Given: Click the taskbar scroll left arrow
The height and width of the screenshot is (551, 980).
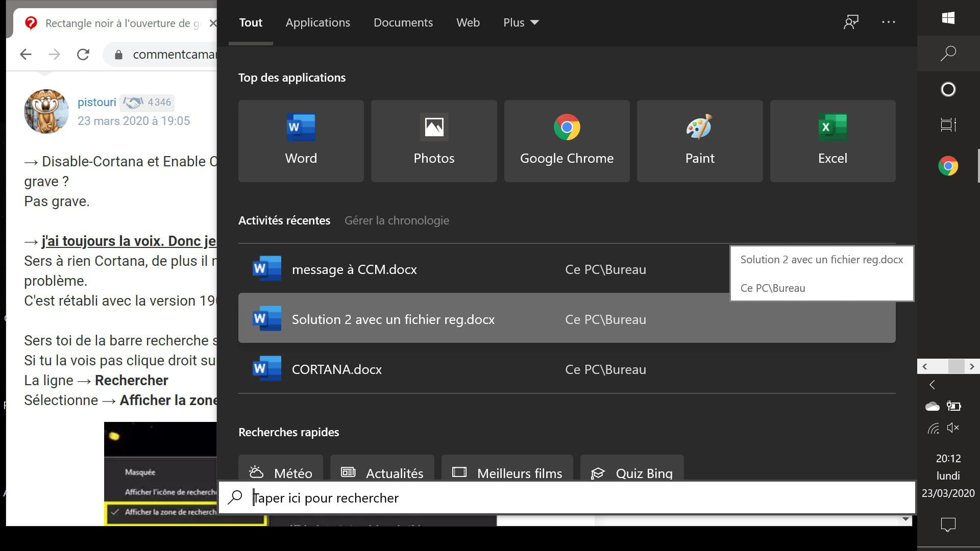Looking at the screenshot, I should point(925,366).
